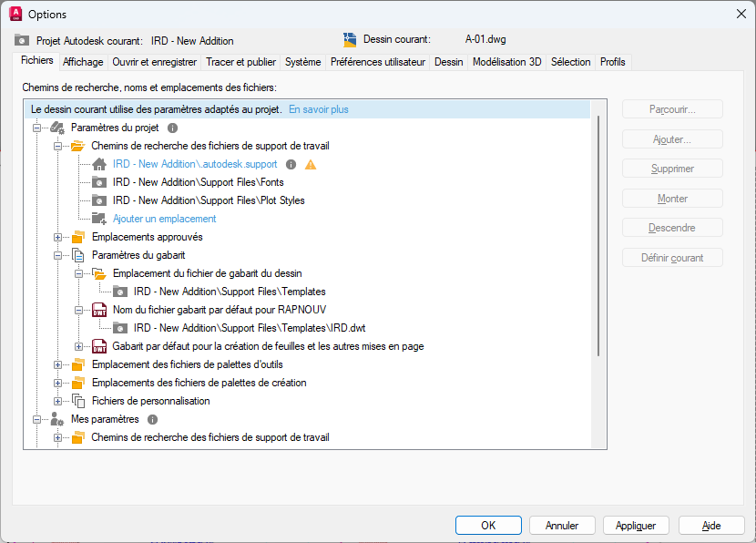Click the Fichiers de personnalisation icon
The image size is (756, 543).
point(78,401)
